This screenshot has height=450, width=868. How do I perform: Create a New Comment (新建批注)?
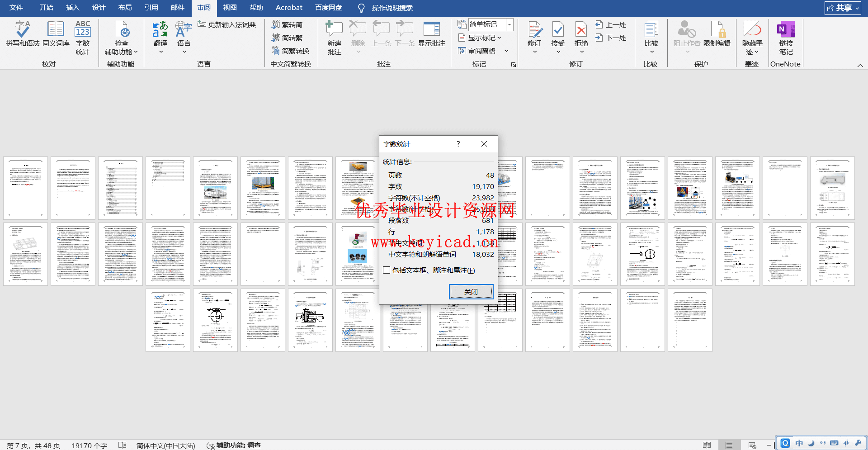click(335, 38)
